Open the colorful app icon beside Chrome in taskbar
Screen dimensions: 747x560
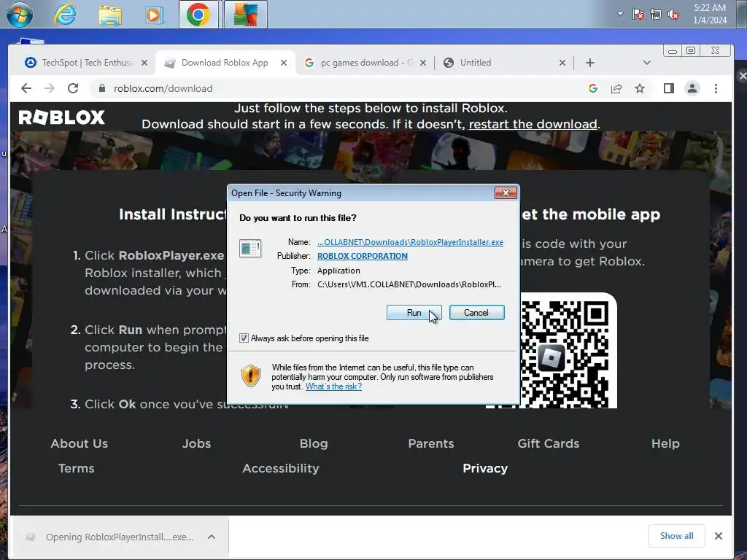(x=246, y=15)
